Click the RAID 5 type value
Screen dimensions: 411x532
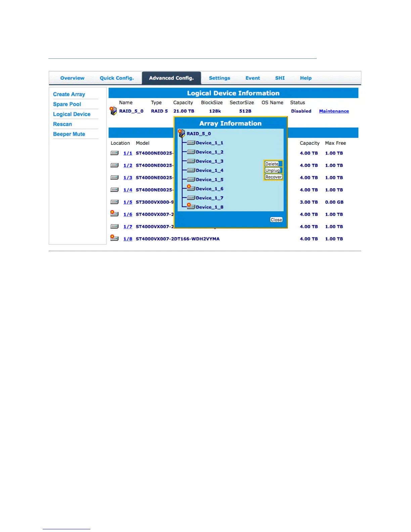pos(159,111)
